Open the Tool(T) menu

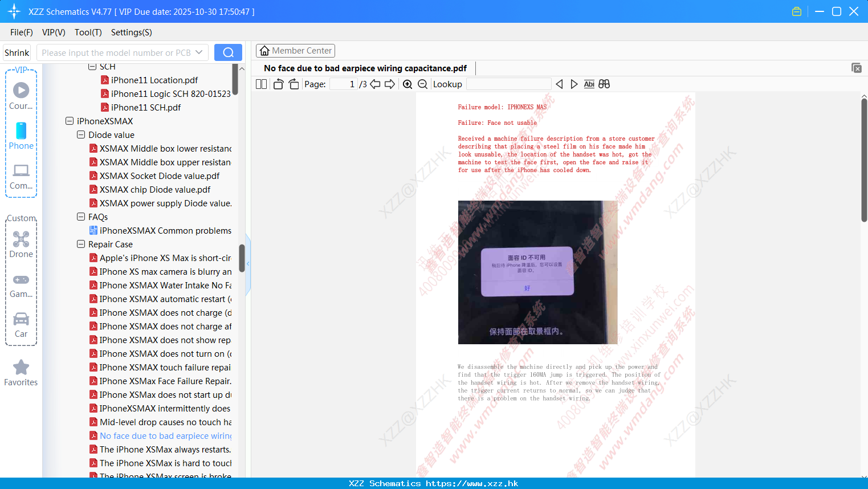pyautogui.click(x=88, y=32)
